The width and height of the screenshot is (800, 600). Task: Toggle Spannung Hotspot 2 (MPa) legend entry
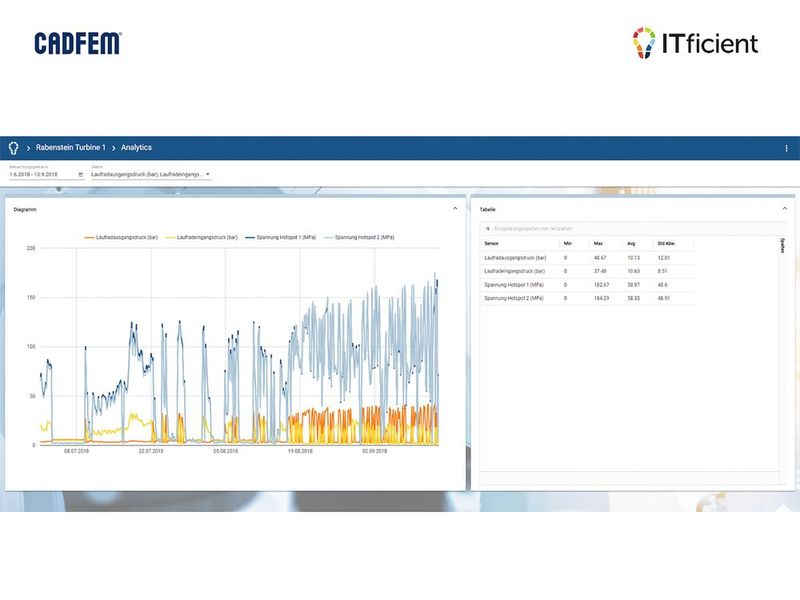point(359,237)
